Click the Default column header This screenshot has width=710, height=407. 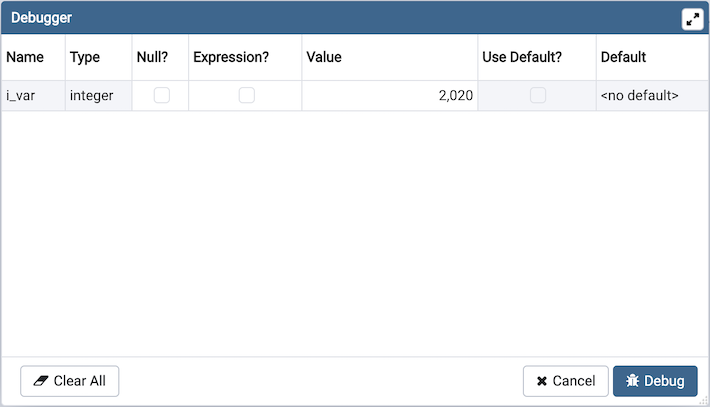click(x=624, y=57)
